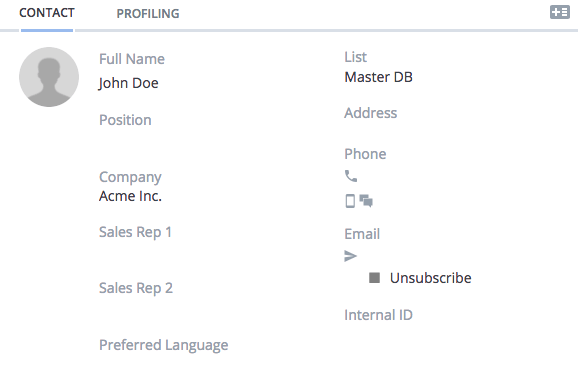The height and width of the screenshot is (371, 578).
Task: Select the Contact tab
Action: [47, 13]
